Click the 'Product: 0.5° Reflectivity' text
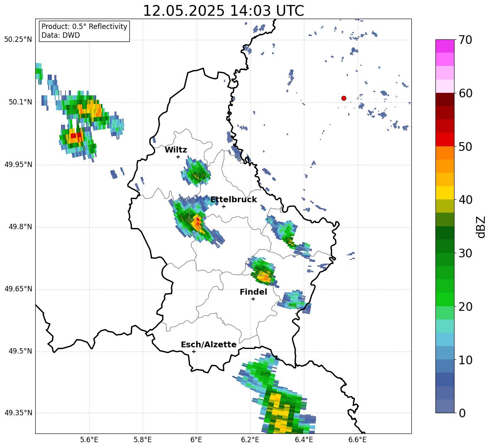Viewport: 491px width, 448px height. click(84, 27)
